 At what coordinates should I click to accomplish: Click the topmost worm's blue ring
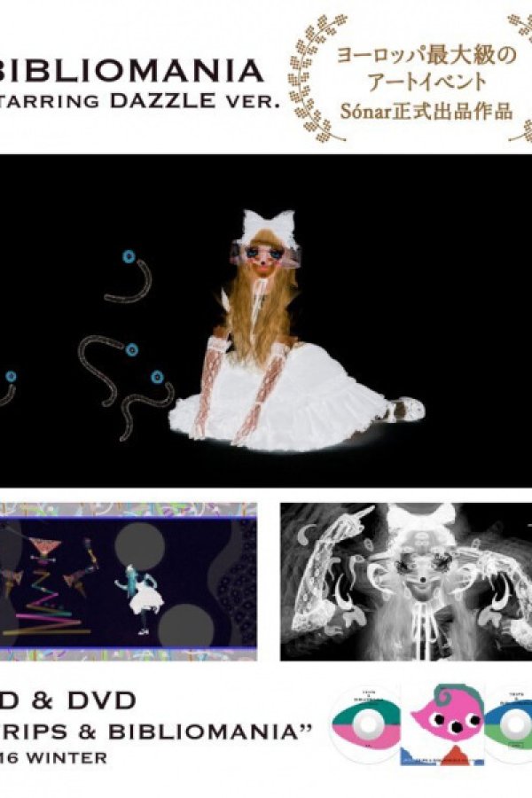click(x=129, y=258)
